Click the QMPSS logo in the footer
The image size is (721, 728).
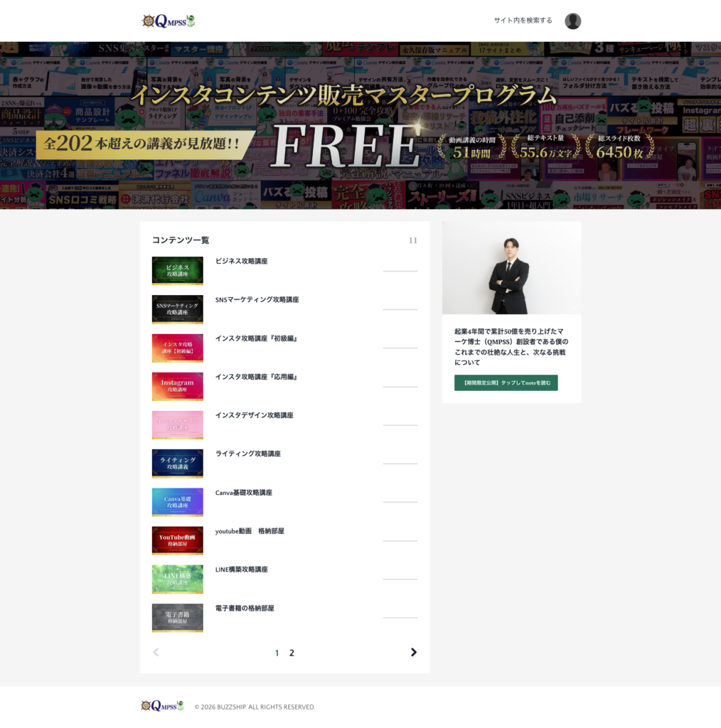click(163, 706)
